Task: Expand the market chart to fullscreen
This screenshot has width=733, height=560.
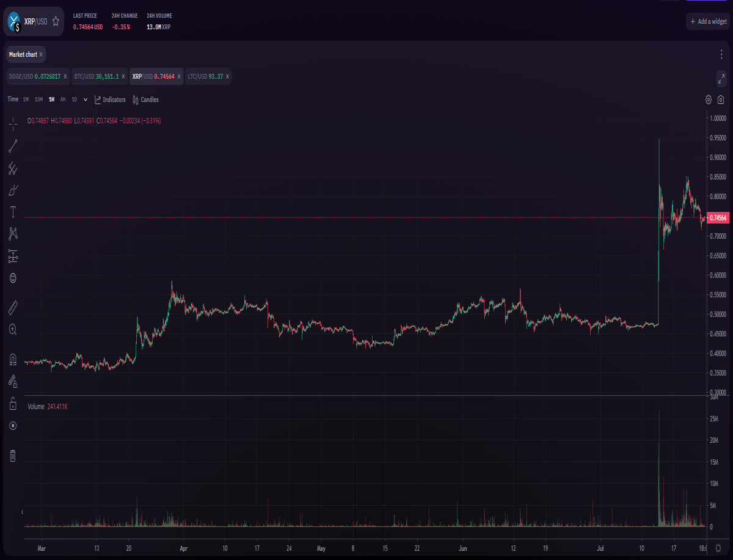Action: pyautogui.click(x=721, y=78)
